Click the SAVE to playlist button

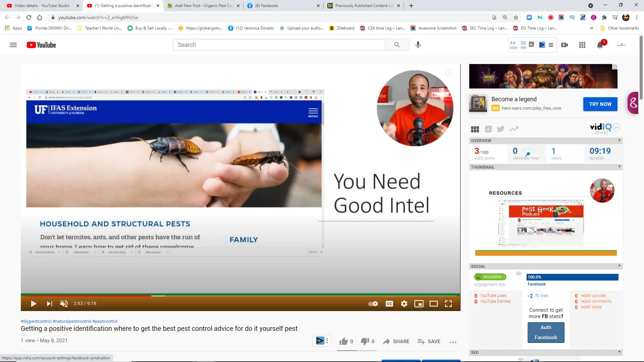click(x=429, y=342)
